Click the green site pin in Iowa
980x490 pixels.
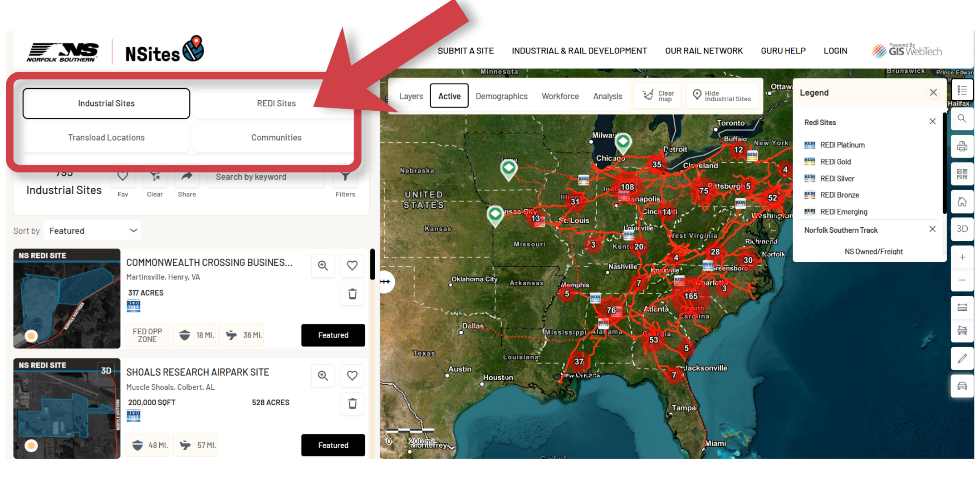509,170
